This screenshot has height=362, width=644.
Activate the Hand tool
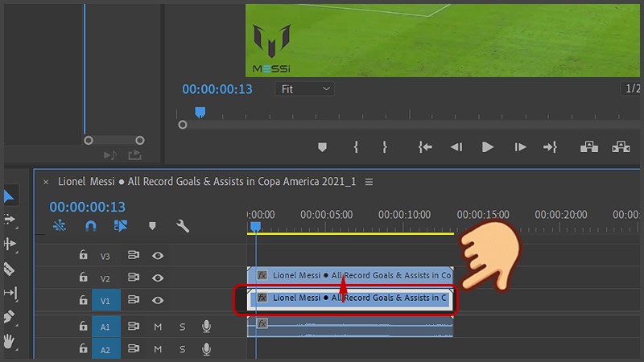click(10, 341)
